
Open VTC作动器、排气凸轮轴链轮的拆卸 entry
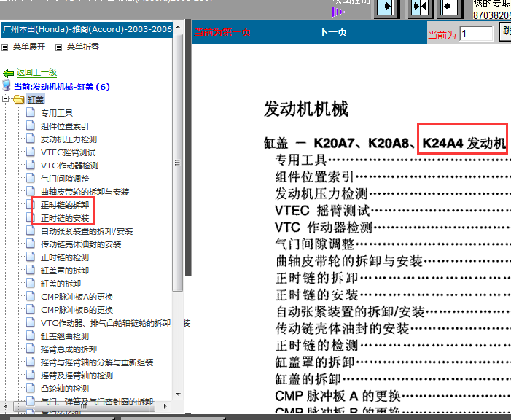pos(106,323)
